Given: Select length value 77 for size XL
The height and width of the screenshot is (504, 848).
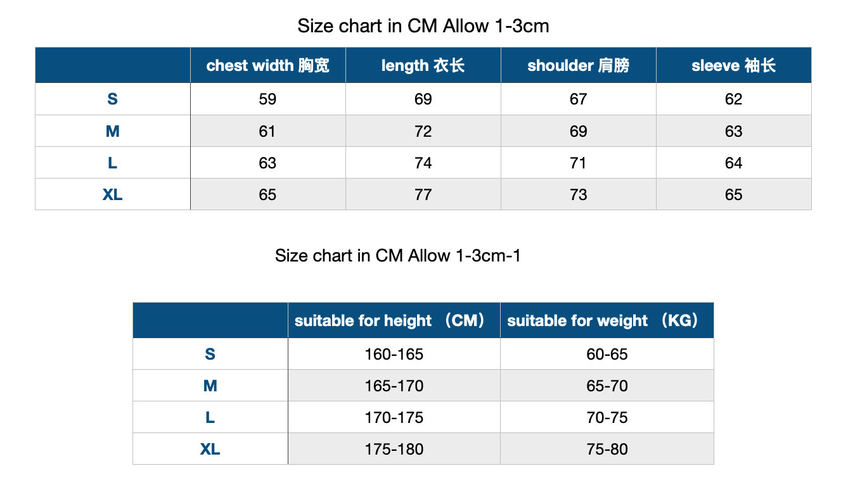Looking at the screenshot, I should pyautogui.click(x=423, y=194).
